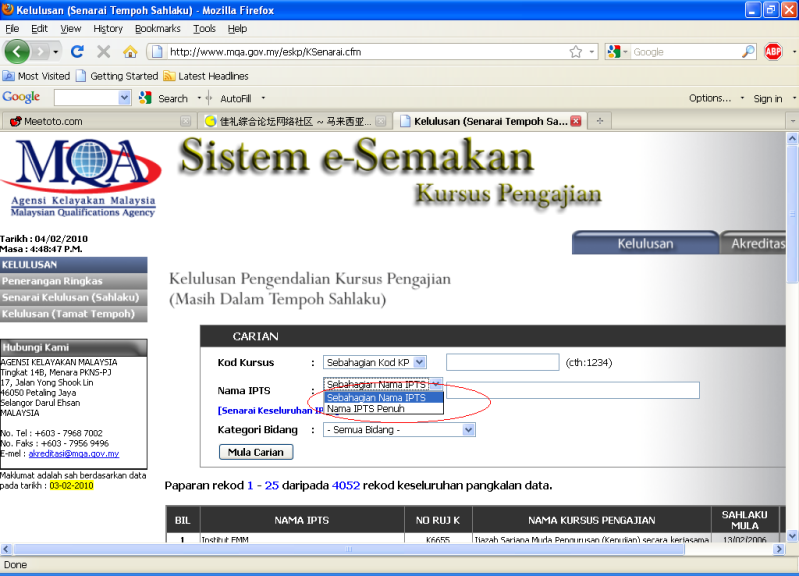Open Penerangan Ringkas in sidebar
Viewport: 799px width, 576px height.
(x=52, y=281)
